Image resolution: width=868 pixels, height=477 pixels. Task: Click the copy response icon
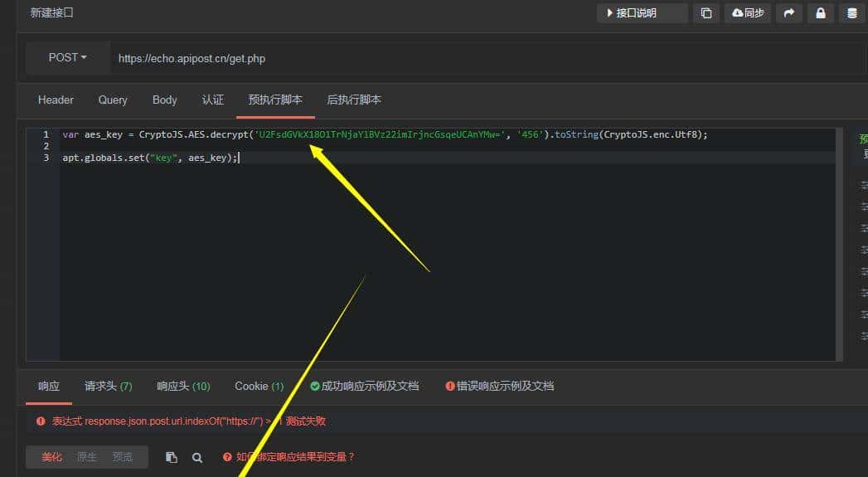click(171, 457)
